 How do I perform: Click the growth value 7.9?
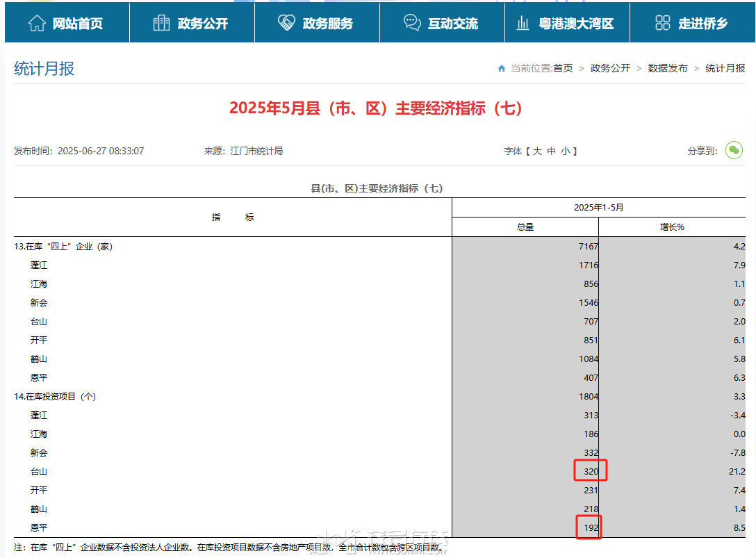739,265
